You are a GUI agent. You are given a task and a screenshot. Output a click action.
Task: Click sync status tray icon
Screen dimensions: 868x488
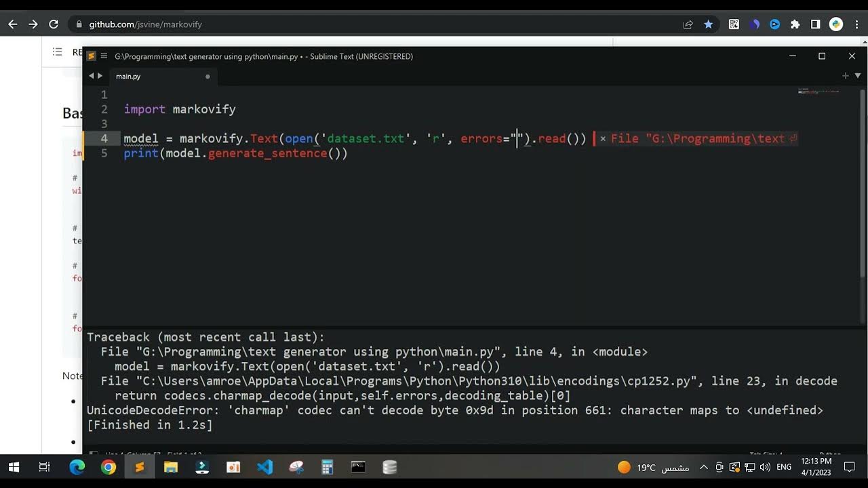(x=734, y=467)
